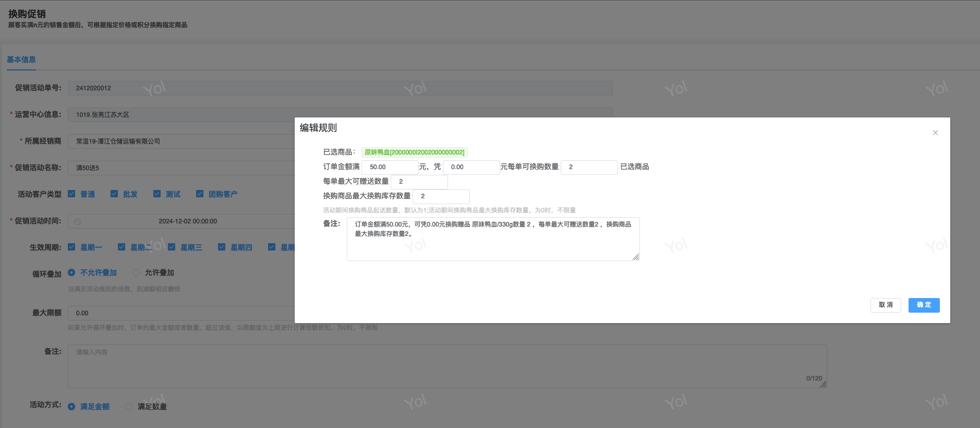Click the 生效周期: label
Viewport: 980px width, 428px height.
[45, 247]
